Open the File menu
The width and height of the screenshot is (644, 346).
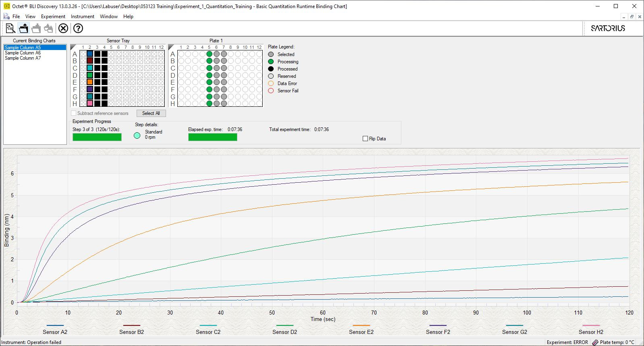16,17
